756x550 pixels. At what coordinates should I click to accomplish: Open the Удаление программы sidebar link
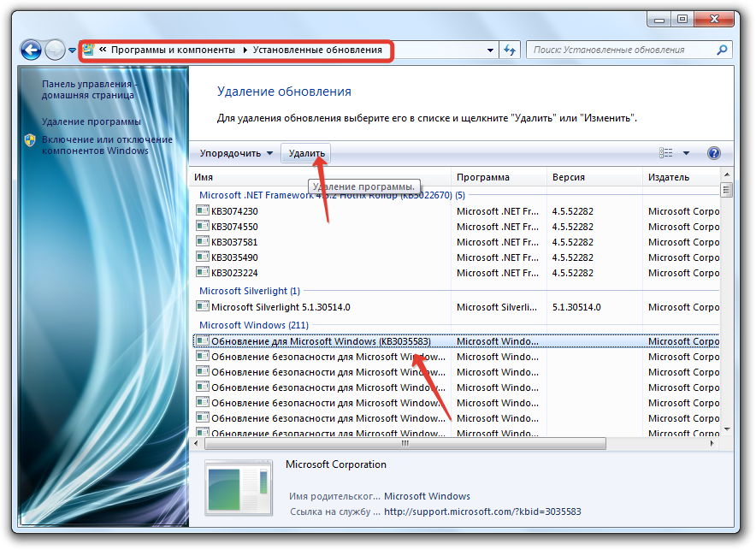tap(92, 121)
